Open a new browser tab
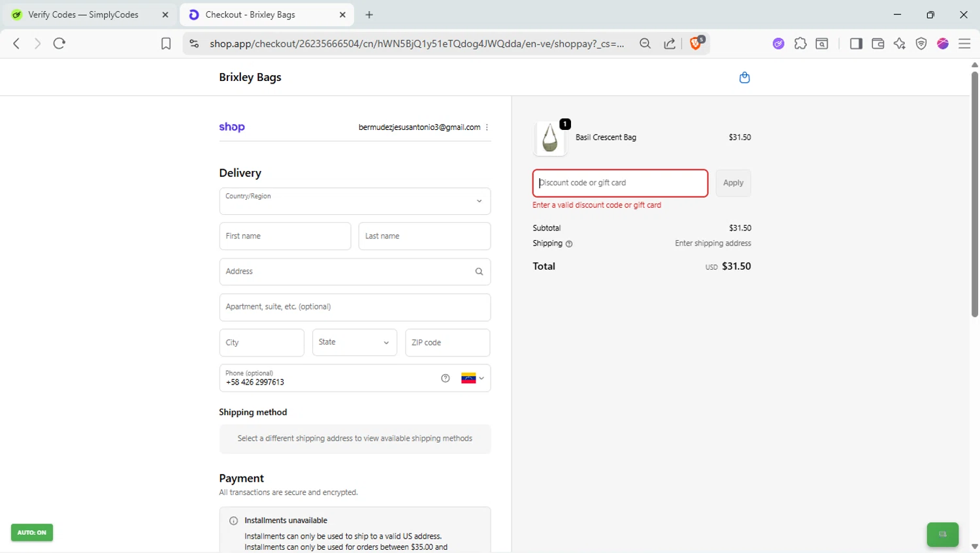 [369, 14]
